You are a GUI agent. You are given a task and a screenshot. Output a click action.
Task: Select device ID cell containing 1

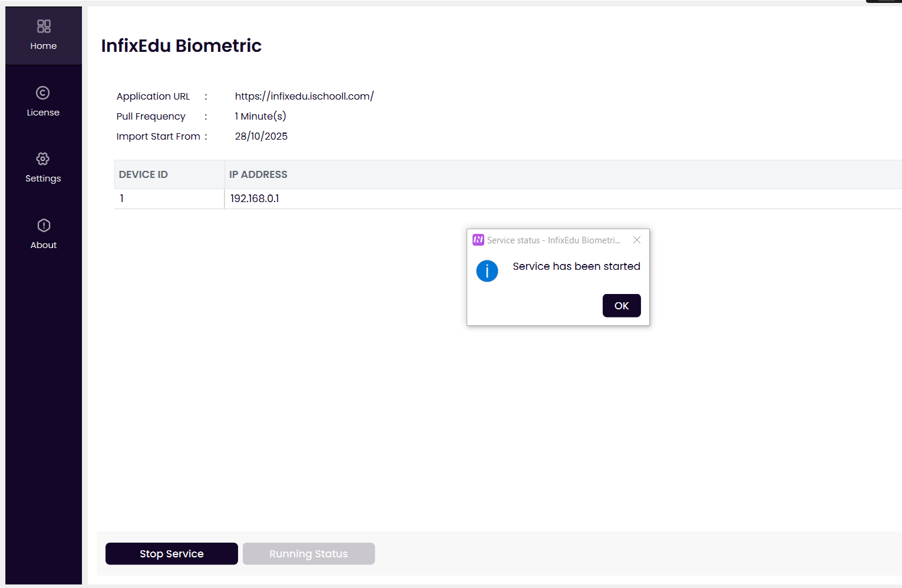(x=122, y=199)
